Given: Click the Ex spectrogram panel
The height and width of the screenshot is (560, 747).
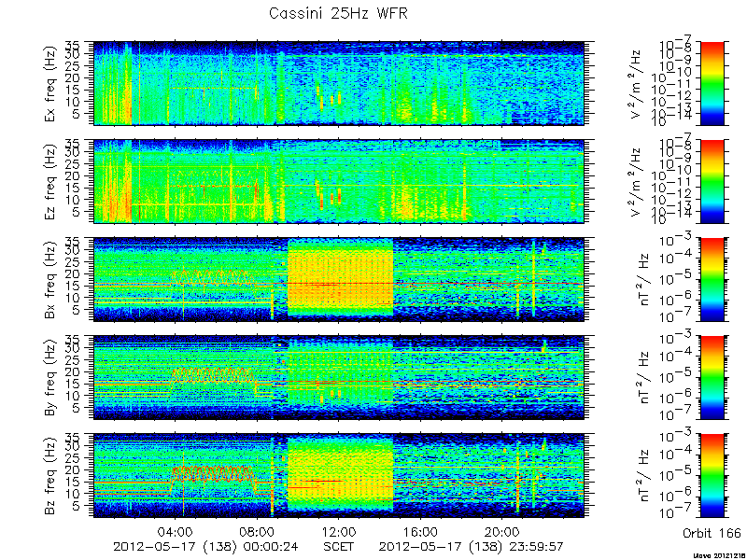Looking at the screenshot, I should pyautogui.click(x=339, y=83).
